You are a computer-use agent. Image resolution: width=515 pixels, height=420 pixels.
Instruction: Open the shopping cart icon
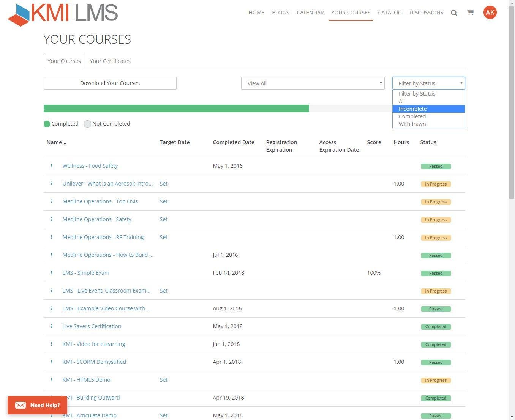click(x=470, y=13)
